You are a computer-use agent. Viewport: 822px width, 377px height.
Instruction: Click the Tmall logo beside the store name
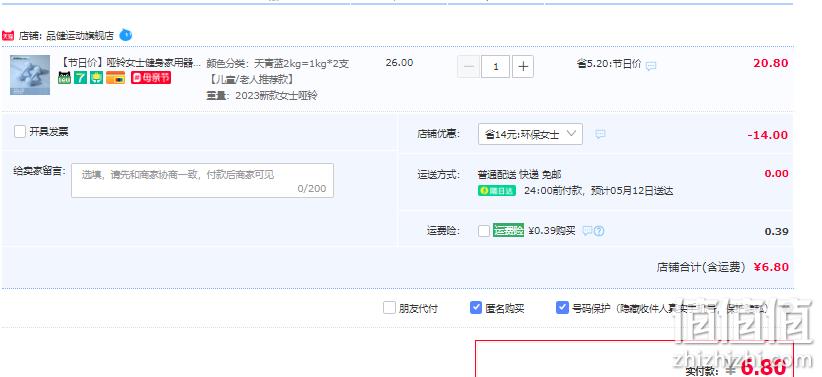pyautogui.click(x=8, y=36)
